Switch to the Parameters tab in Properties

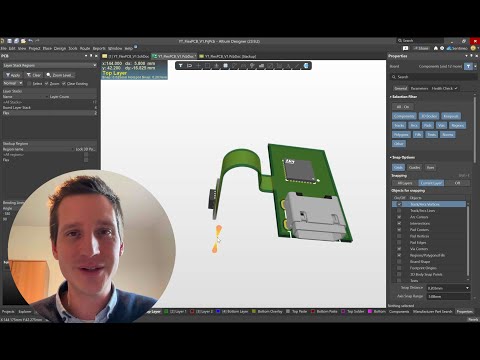(419, 88)
